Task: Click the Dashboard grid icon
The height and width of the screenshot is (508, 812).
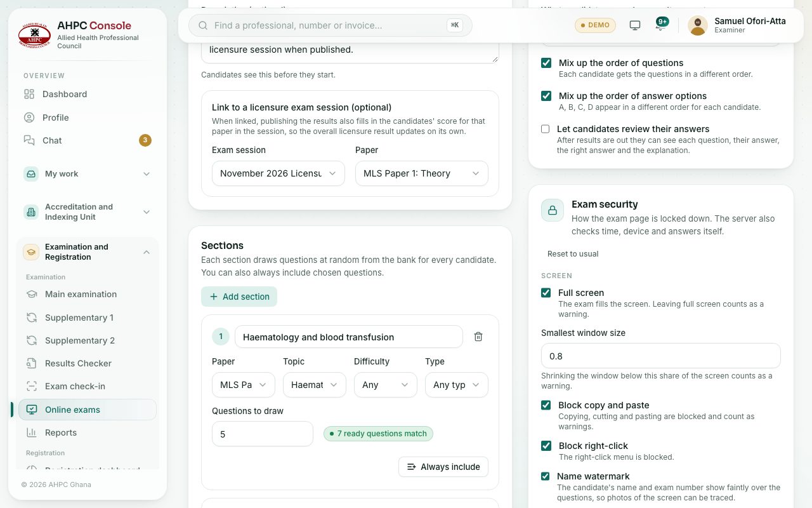Action: 29,94
